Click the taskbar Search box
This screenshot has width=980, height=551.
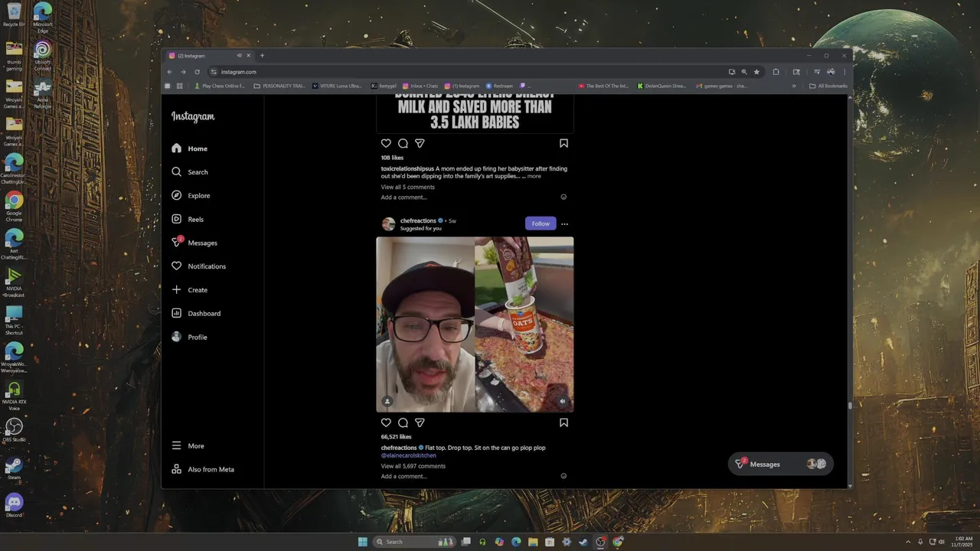[x=414, y=542]
